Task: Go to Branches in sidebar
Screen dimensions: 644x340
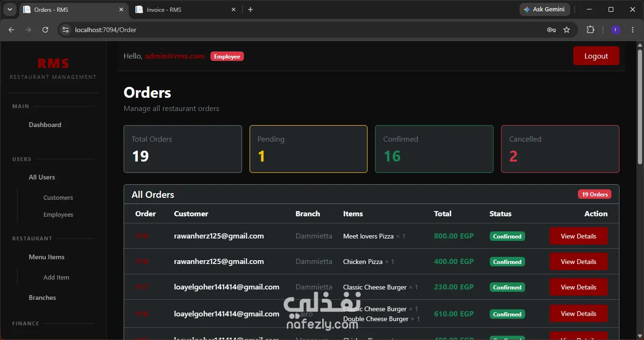Action: pyautogui.click(x=42, y=297)
